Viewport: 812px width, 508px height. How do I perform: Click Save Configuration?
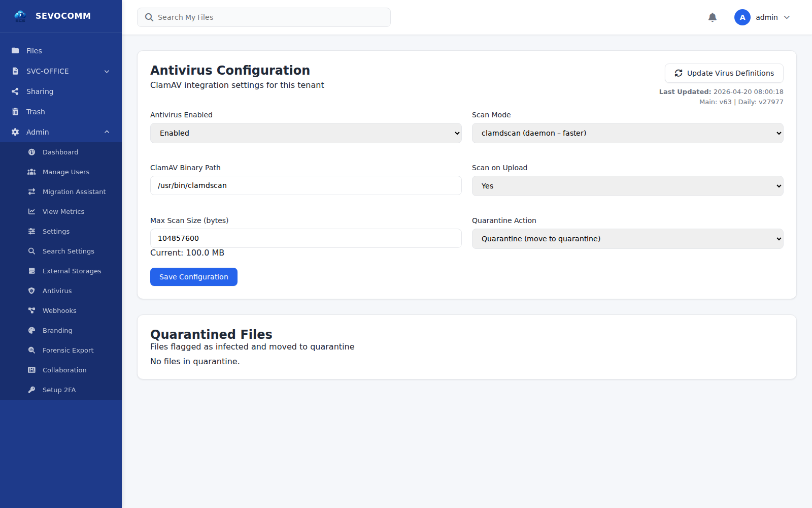(193, 276)
